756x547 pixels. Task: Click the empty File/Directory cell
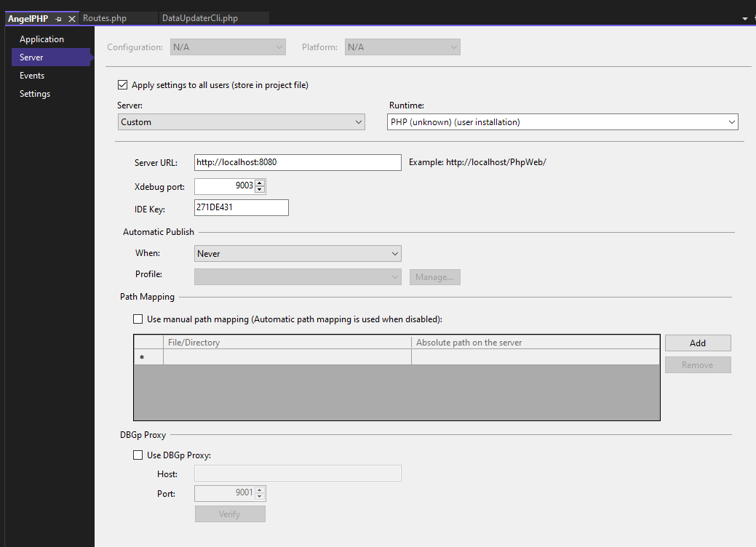click(287, 357)
